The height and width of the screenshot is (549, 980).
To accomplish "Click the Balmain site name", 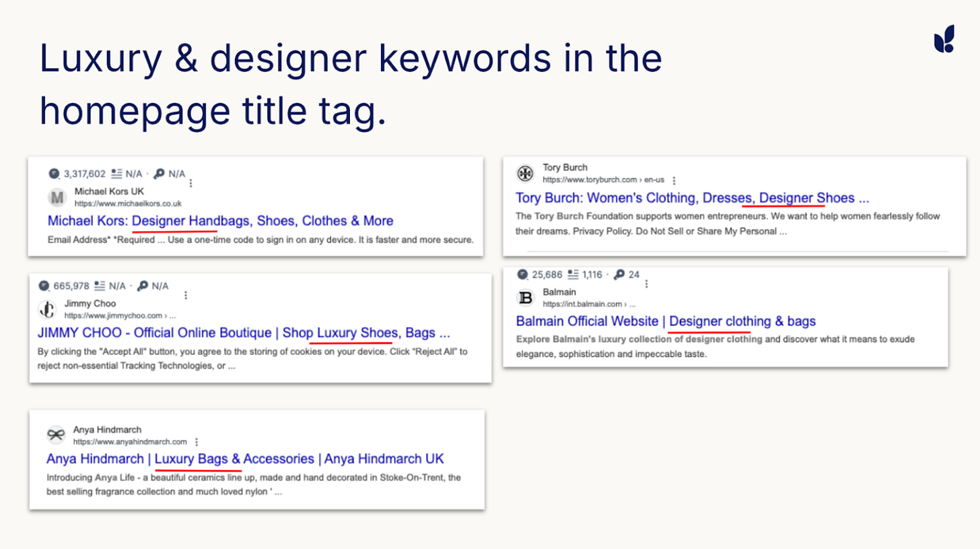I will point(559,292).
